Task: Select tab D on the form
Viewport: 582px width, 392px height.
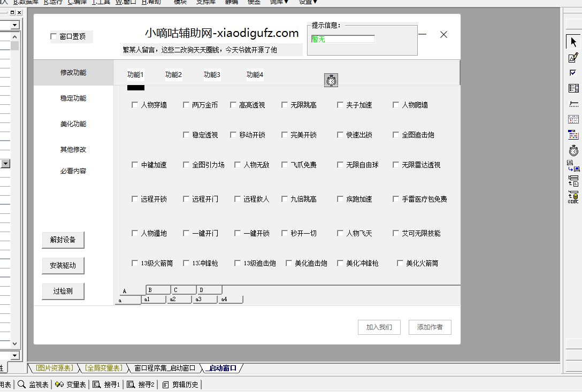Action: click(x=210, y=290)
